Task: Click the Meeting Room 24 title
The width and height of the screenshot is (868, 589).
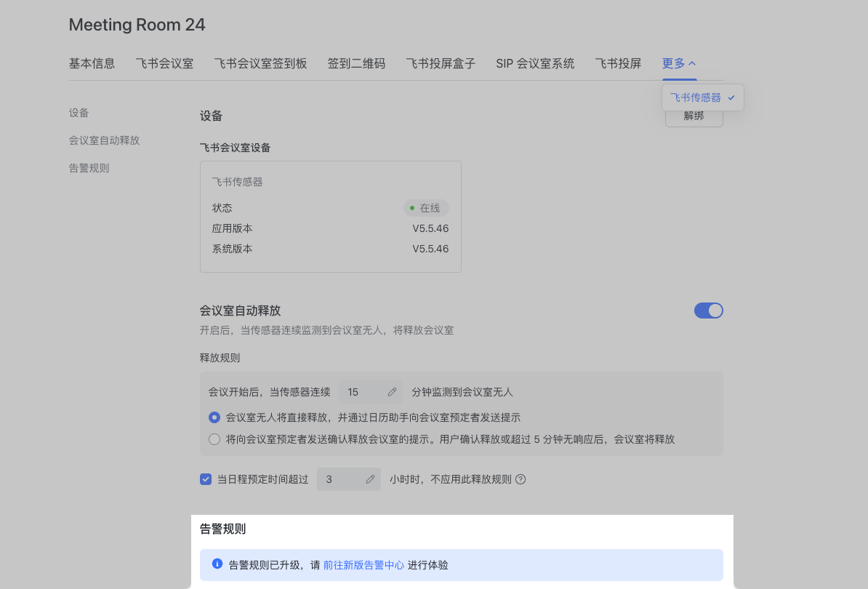Action: pyautogui.click(x=137, y=25)
